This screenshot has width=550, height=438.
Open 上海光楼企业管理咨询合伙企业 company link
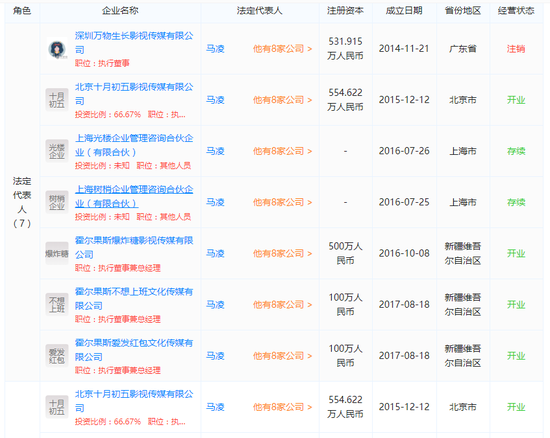pyautogui.click(x=134, y=145)
